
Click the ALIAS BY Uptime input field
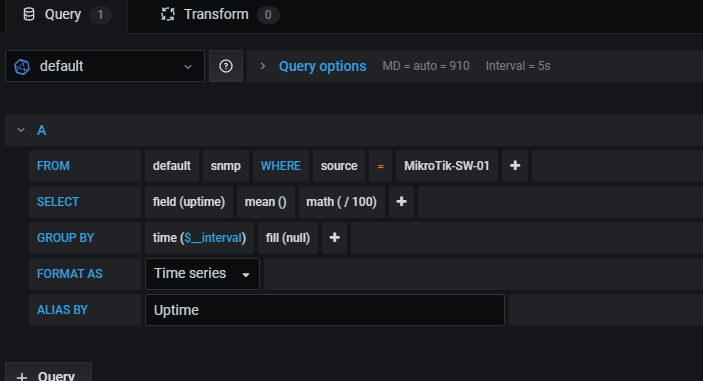325,310
